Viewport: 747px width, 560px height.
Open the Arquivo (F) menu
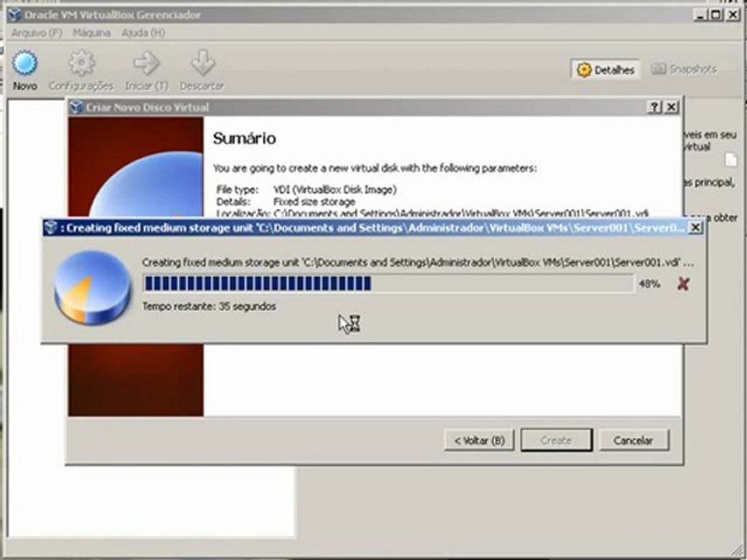click(x=37, y=33)
